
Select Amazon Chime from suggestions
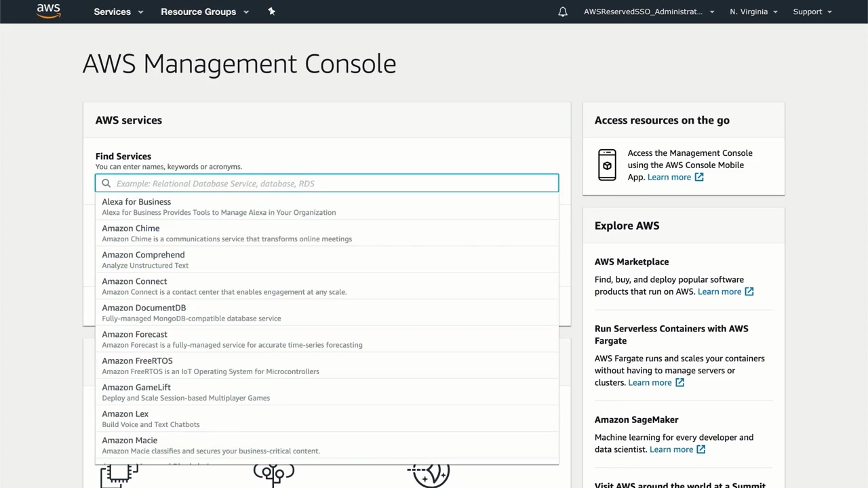327,233
